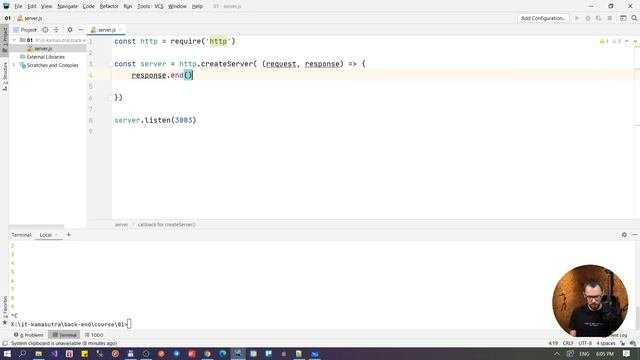The image size is (640, 360).
Task: Click 'callback for createServer()' breadcrumb
Action: pos(167,224)
